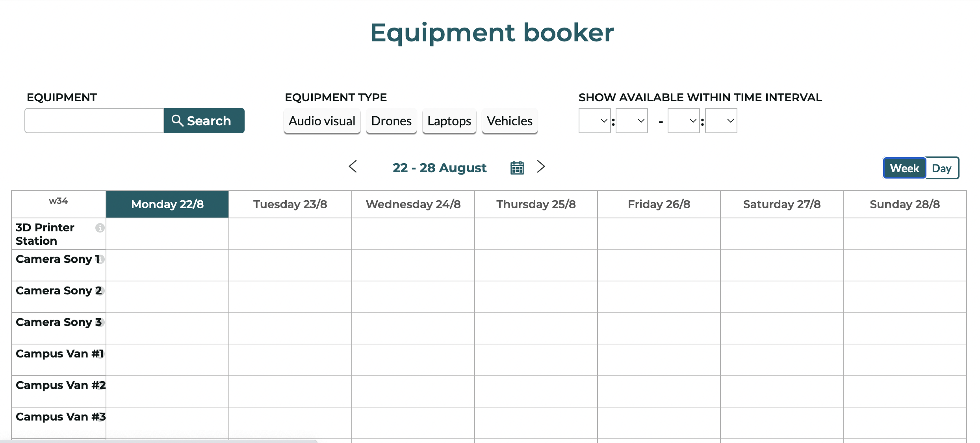Filter by Audio visual equipment type
This screenshot has width=980, height=443.
(x=322, y=121)
